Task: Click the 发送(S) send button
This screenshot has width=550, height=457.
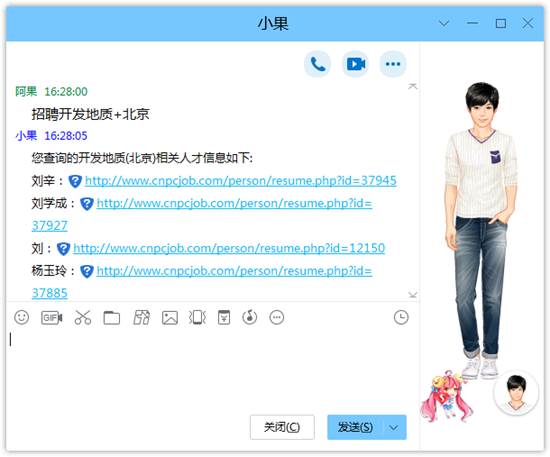Action: pyautogui.click(x=355, y=427)
